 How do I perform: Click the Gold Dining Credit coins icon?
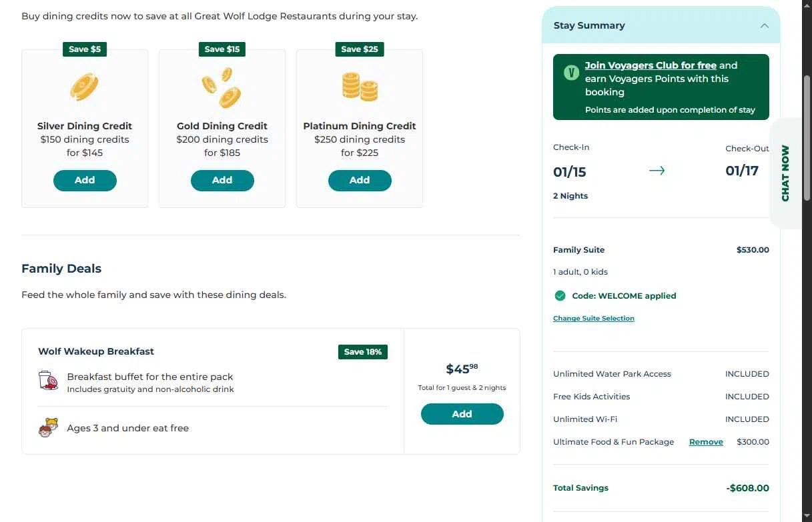[x=222, y=87]
